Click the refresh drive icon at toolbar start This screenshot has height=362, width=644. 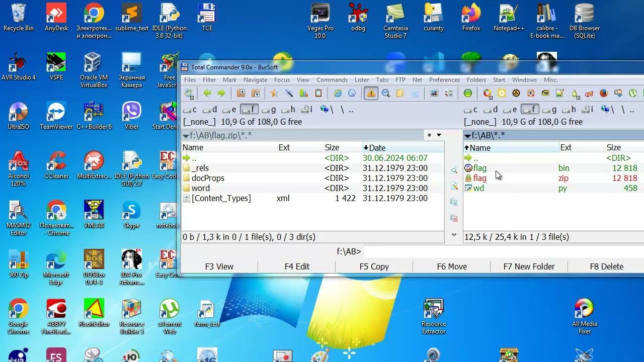point(189,93)
